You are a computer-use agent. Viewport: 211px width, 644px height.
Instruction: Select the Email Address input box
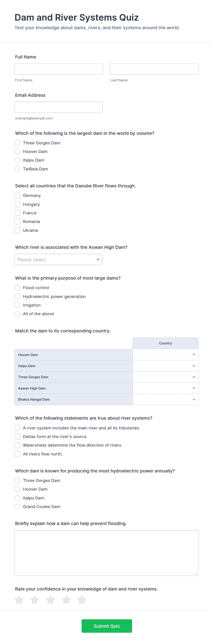tap(59, 107)
